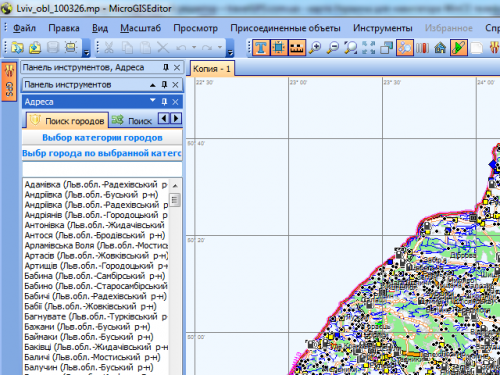Click the left tab scroll arrow
The height and width of the screenshot is (375, 500).
tap(164, 118)
